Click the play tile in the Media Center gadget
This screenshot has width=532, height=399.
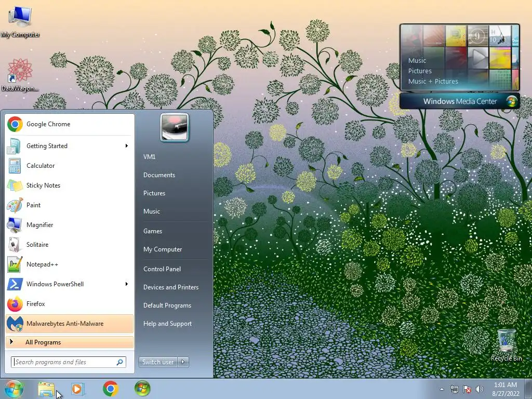(478, 58)
